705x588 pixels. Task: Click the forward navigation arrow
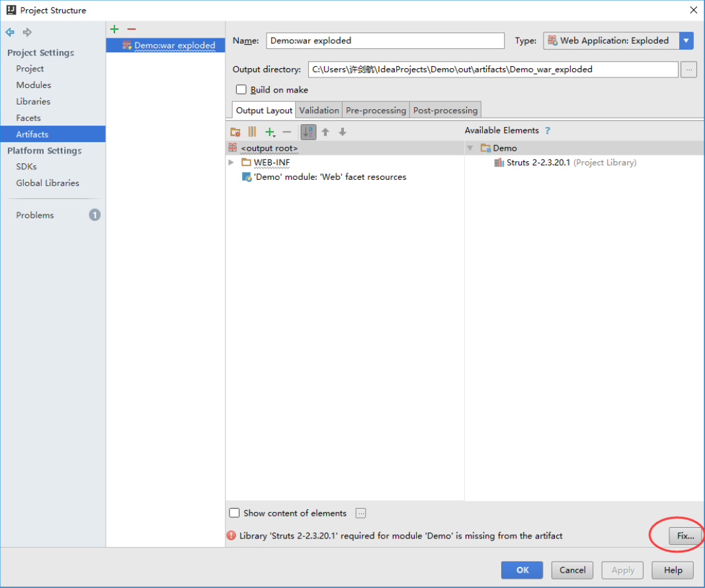[27, 32]
